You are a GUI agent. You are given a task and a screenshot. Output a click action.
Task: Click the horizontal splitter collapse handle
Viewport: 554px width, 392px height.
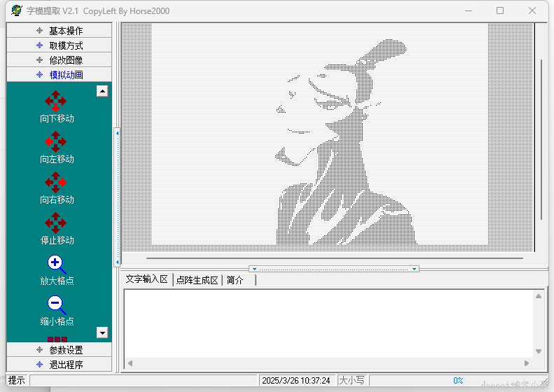tap(334, 269)
